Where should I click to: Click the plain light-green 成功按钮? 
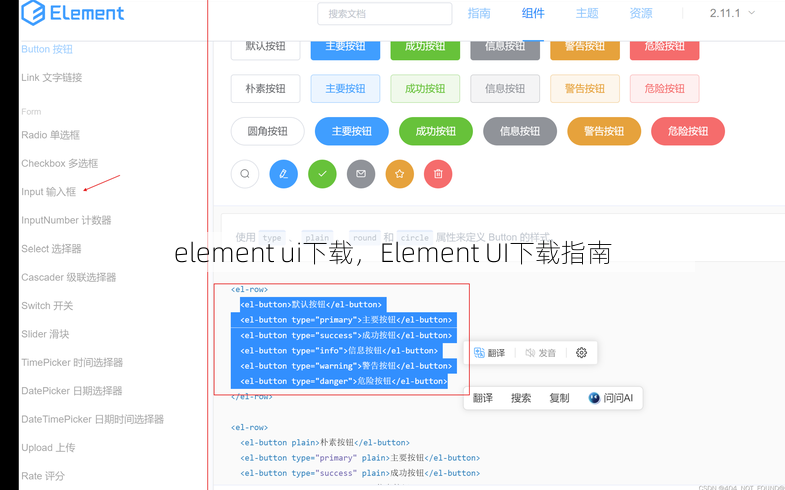click(x=425, y=89)
